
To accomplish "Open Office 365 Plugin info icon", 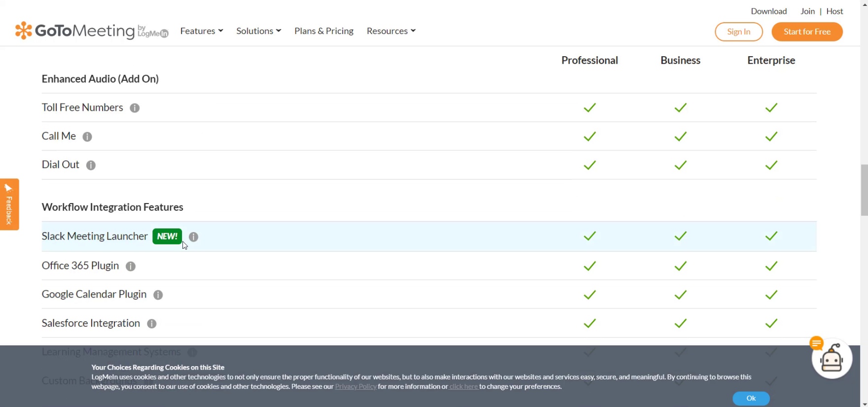I will tap(131, 266).
